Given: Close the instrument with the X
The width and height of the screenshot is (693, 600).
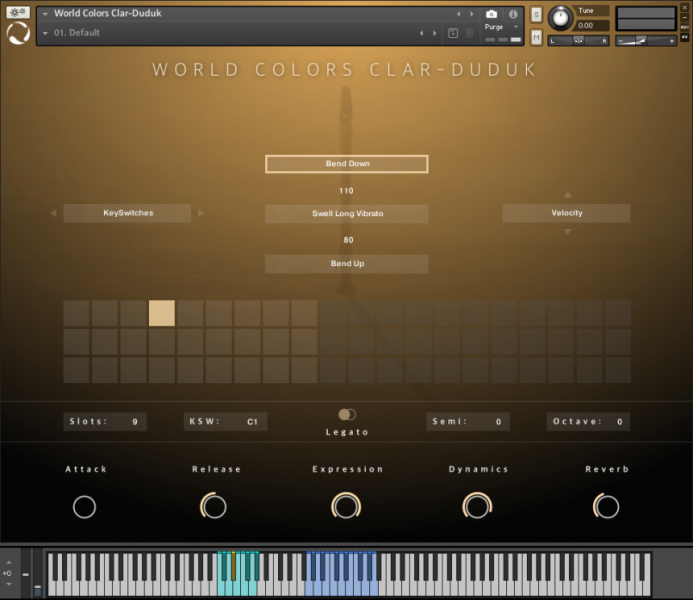Looking at the screenshot, I should (684, 8).
